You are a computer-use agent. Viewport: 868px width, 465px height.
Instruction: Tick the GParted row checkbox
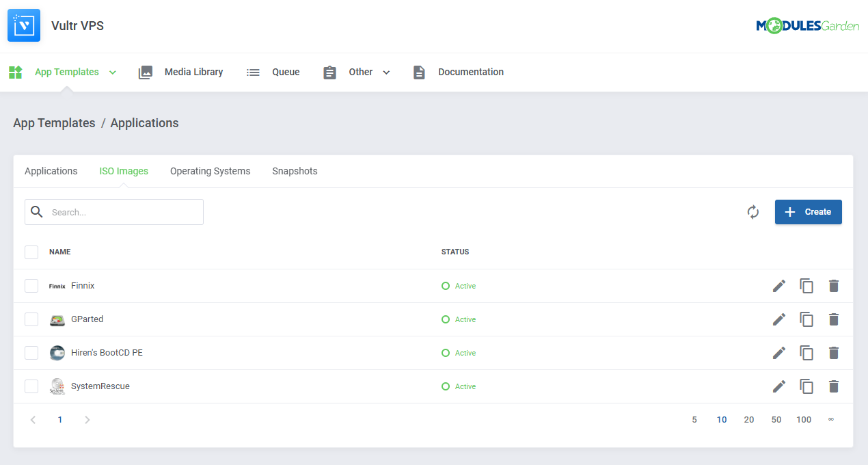[31, 319]
